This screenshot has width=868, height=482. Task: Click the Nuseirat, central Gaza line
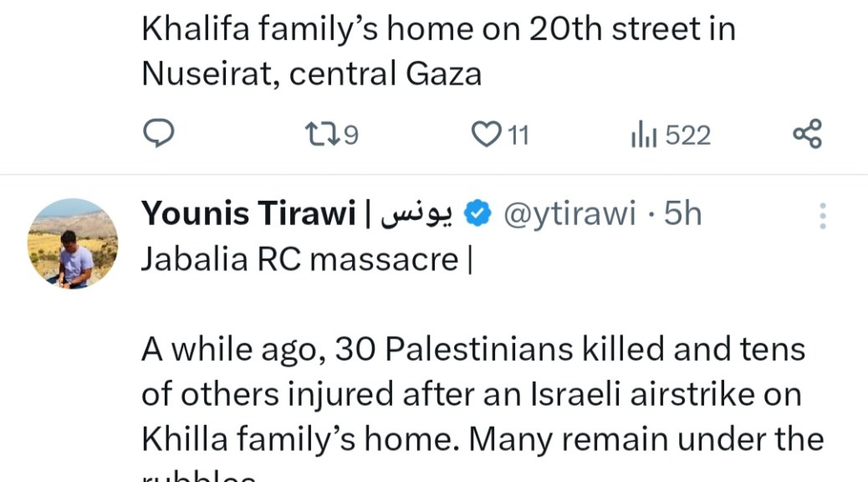311,74
